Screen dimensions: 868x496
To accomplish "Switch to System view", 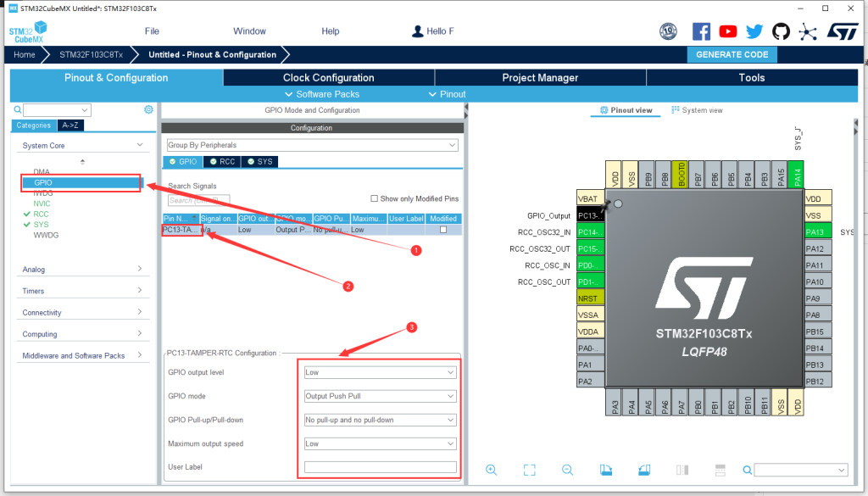I will click(697, 110).
